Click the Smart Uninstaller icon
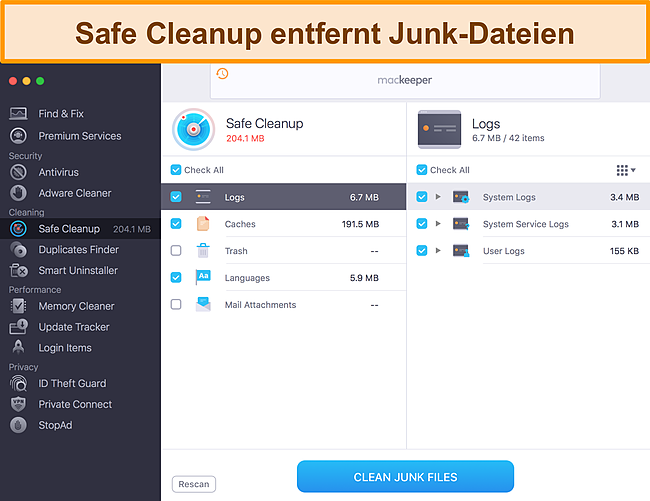 pos(18,270)
